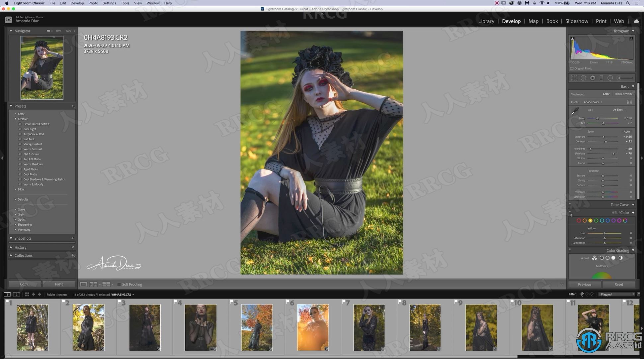Select the Red Eye Correction tool

[x=593, y=78]
